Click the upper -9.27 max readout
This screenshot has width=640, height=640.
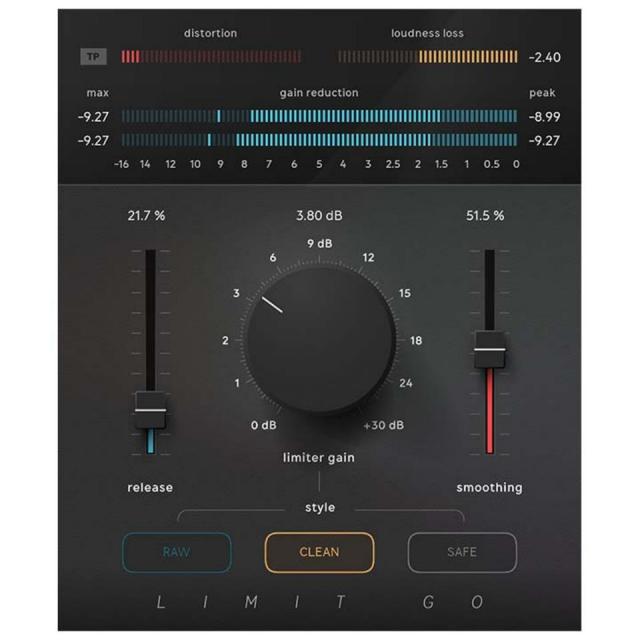coord(93,117)
